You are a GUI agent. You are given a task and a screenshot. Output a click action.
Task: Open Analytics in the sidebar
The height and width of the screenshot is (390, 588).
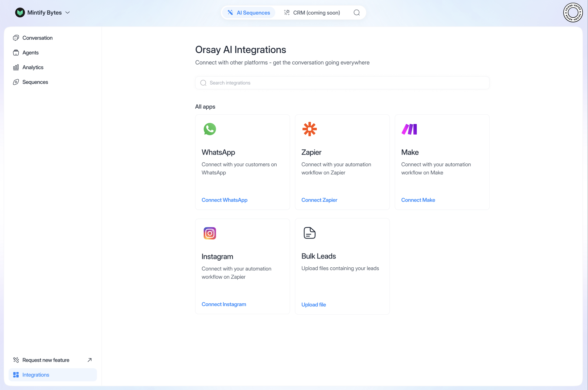33,67
